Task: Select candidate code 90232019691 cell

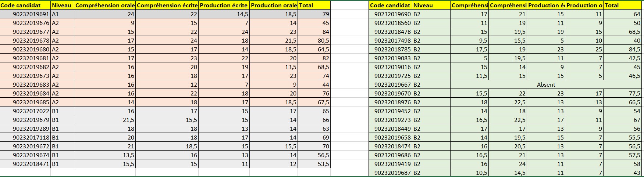Action: pos(25,14)
